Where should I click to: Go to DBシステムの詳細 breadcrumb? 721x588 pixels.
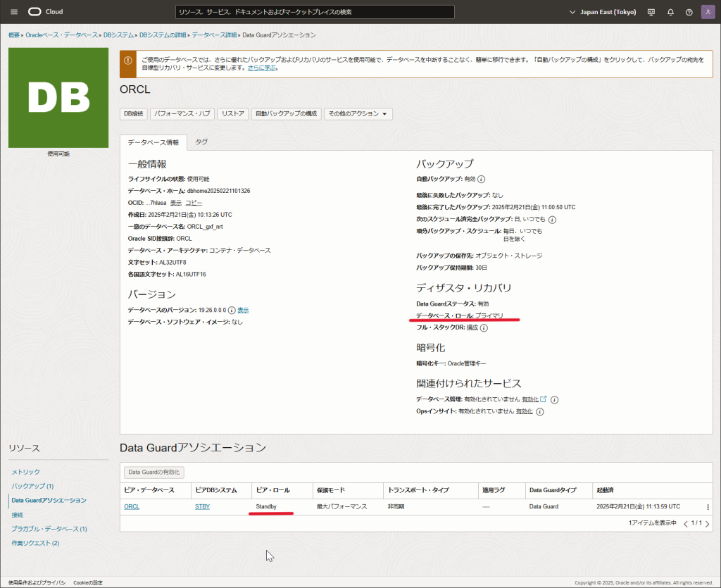tap(163, 35)
